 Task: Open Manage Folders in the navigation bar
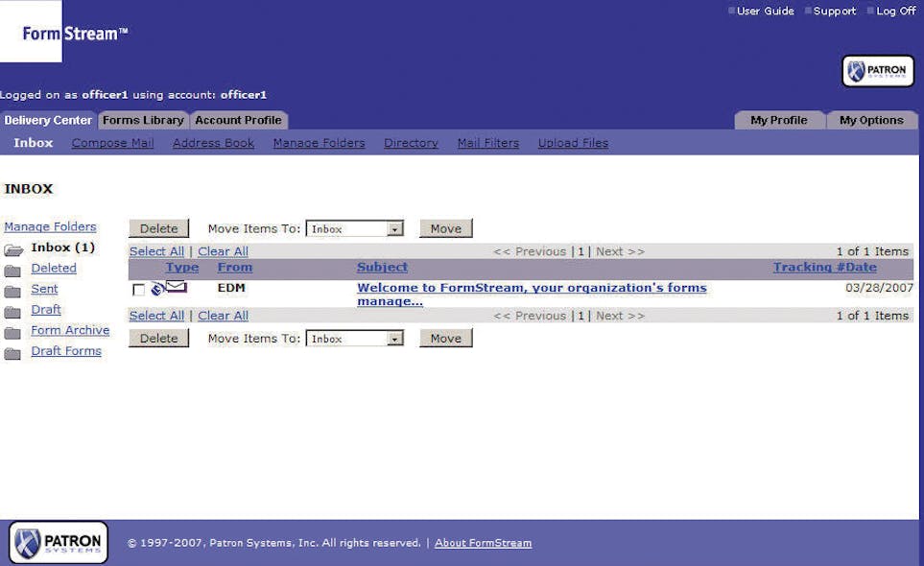click(319, 143)
